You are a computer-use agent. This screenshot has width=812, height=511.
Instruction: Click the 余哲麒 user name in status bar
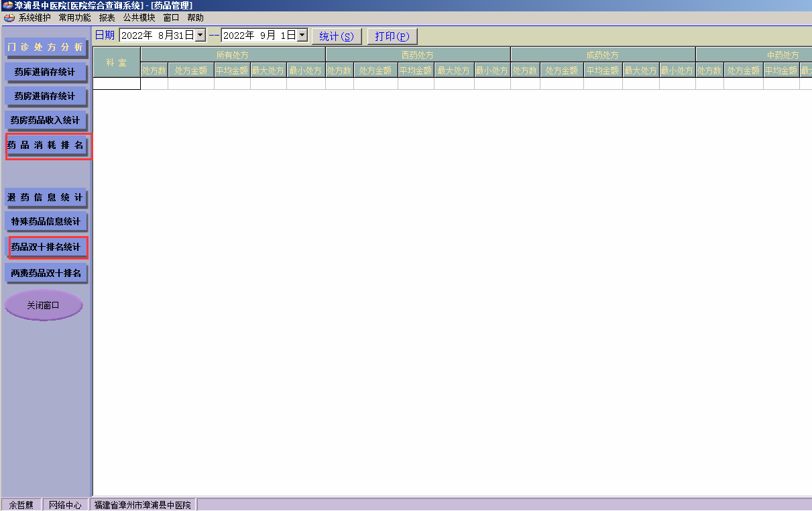point(21,505)
